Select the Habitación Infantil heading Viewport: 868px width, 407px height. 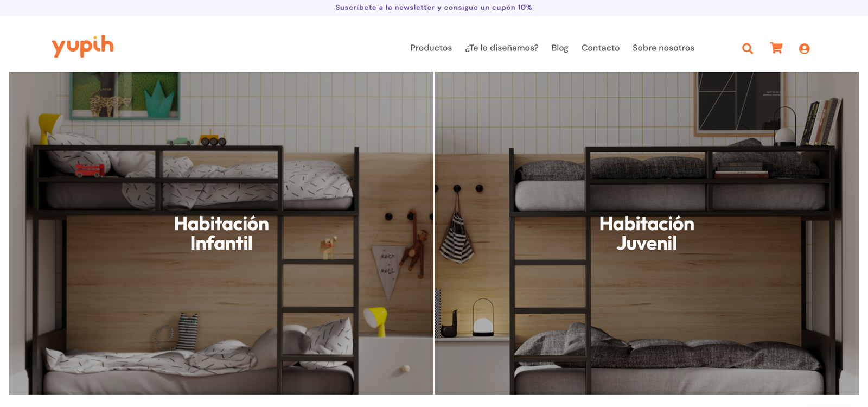(x=221, y=233)
